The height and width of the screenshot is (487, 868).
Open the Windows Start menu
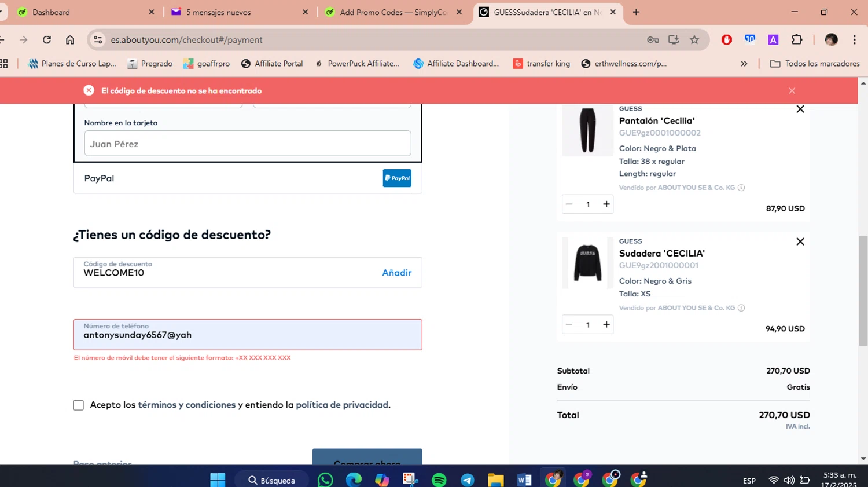[218, 479]
